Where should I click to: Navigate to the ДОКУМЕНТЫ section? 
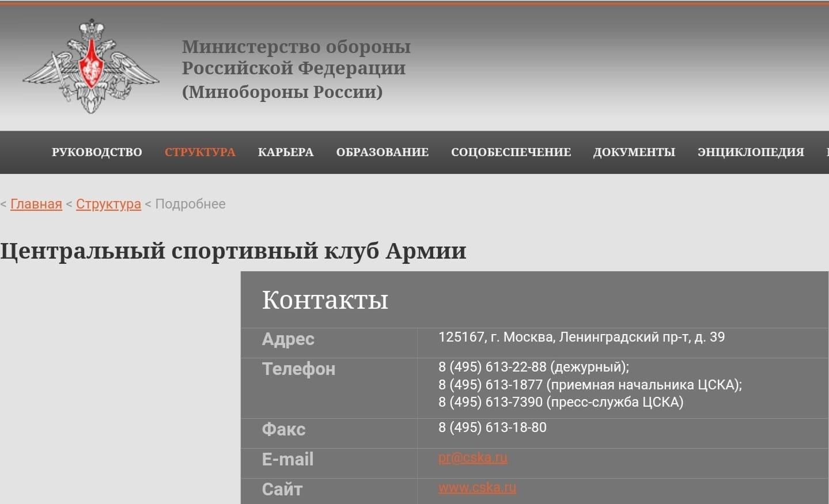(634, 152)
